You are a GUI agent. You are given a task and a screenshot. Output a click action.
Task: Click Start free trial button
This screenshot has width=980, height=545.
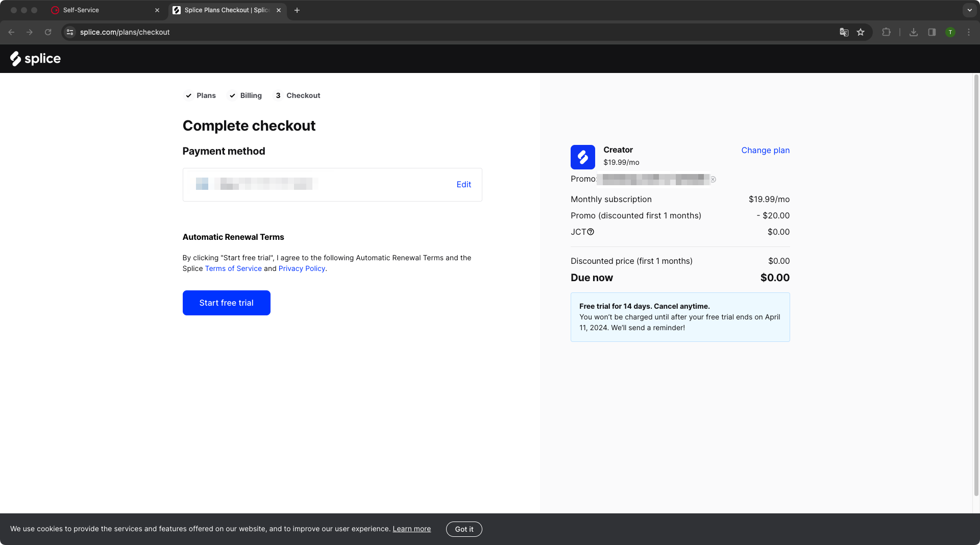pos(227,303)
